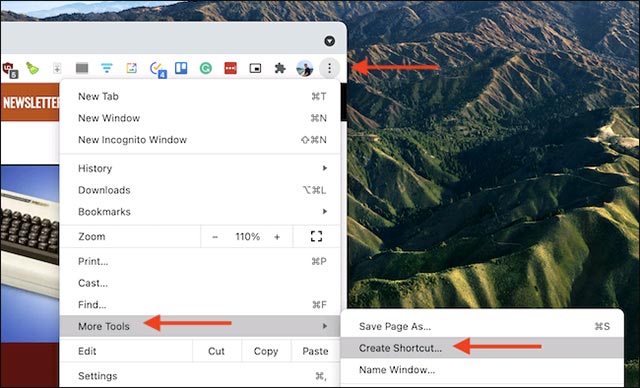Click the green broom extension icon
The height and width of the screenshot is (388, 640).
(x=33, y=69)
